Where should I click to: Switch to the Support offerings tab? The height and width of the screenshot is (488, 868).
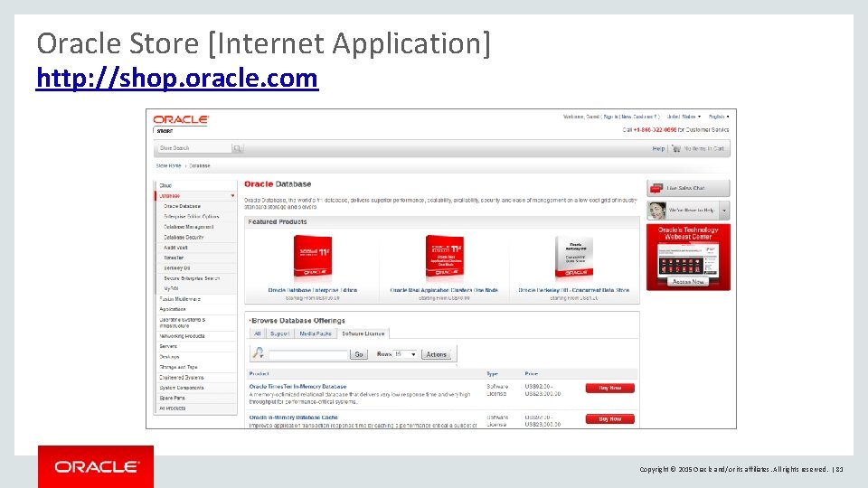pos(279,333)
